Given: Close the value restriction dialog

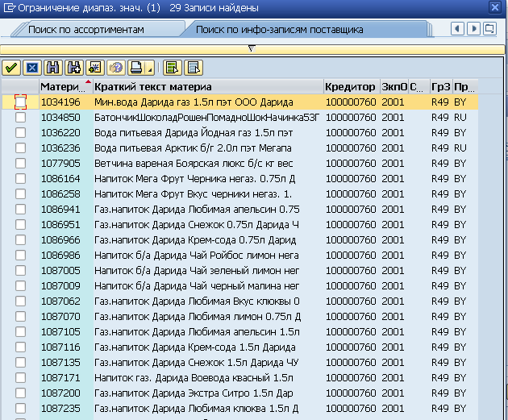Looking at the screenshot, I should pos(495,7).
